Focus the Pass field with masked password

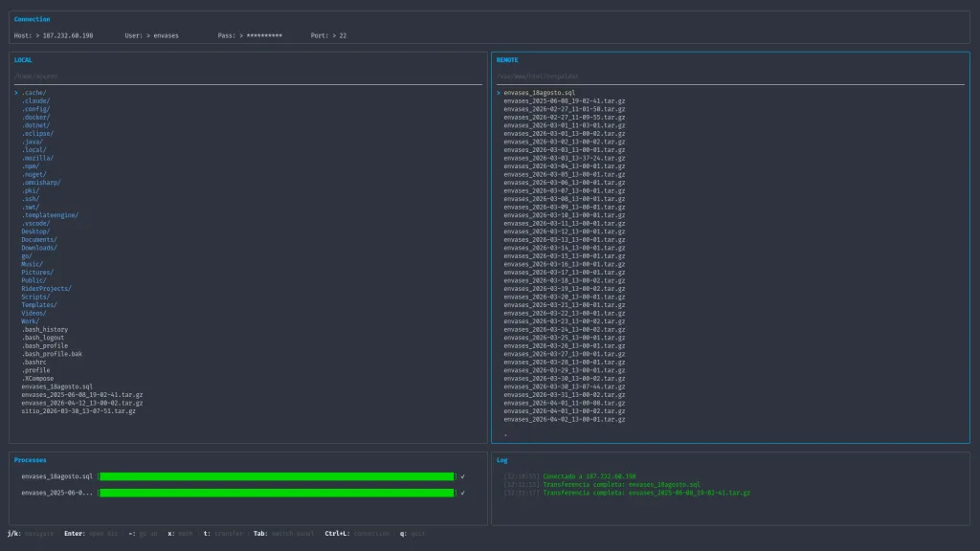click(x=250, y=35)
